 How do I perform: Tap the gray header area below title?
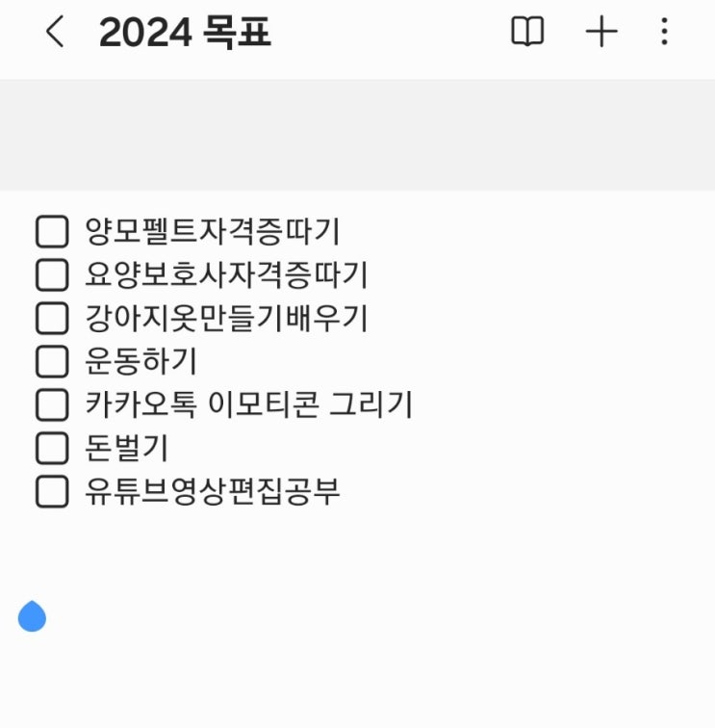tap(357, 135)
